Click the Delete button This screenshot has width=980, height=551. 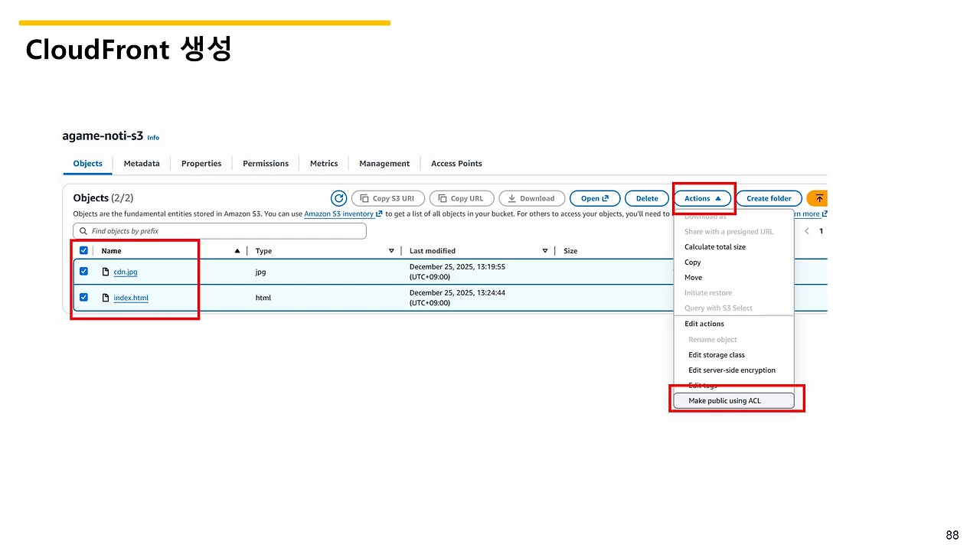647,198
